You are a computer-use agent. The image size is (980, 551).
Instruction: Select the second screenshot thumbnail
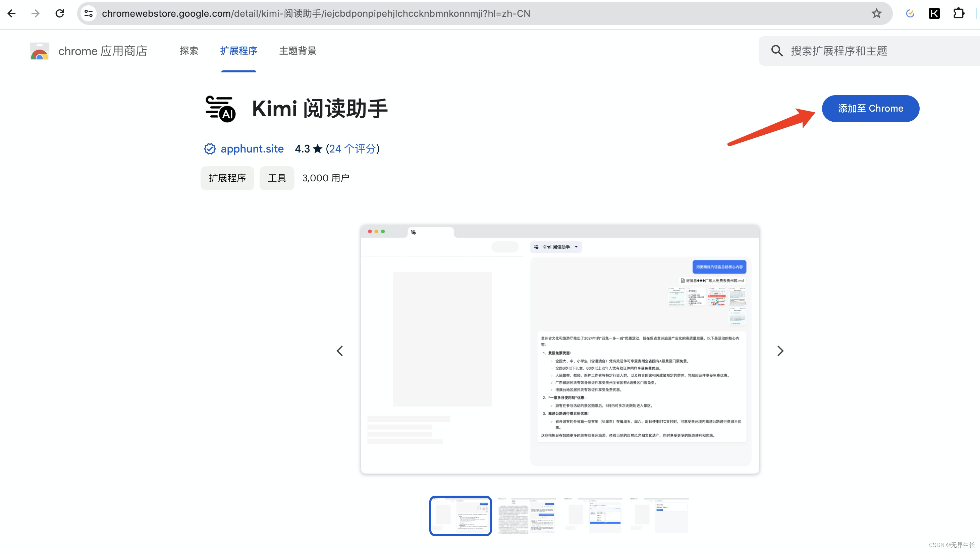(x=527, y=516)
